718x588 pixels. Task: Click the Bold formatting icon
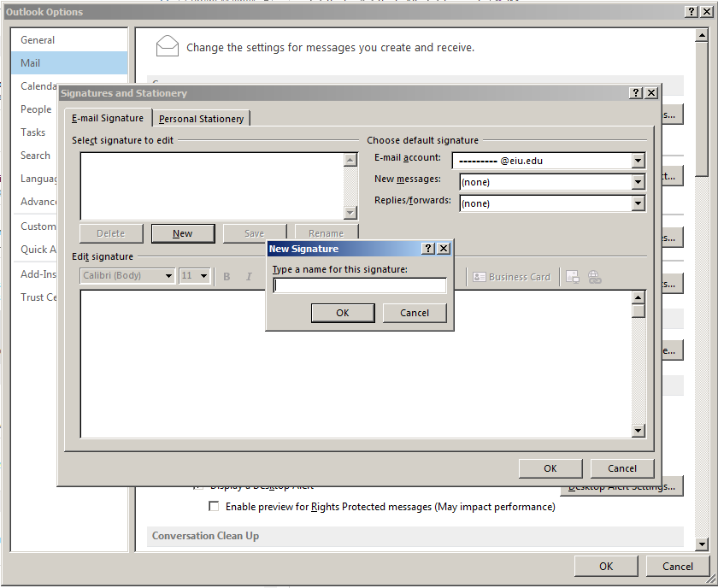pos(227,276)
